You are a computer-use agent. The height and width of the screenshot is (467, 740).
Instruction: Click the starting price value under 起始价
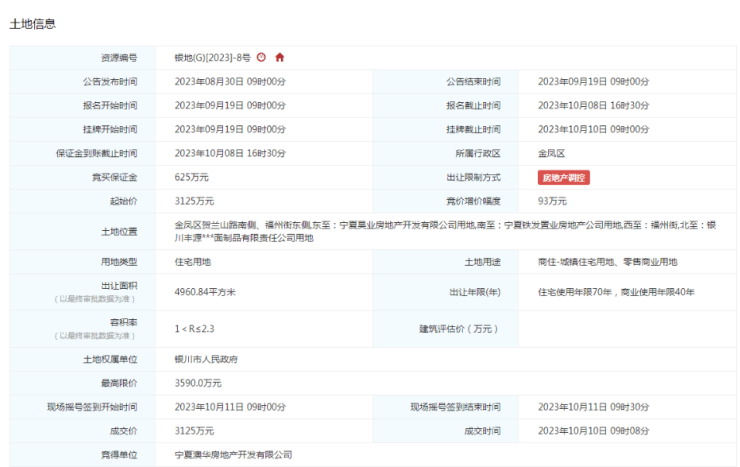tap(194, 201)
